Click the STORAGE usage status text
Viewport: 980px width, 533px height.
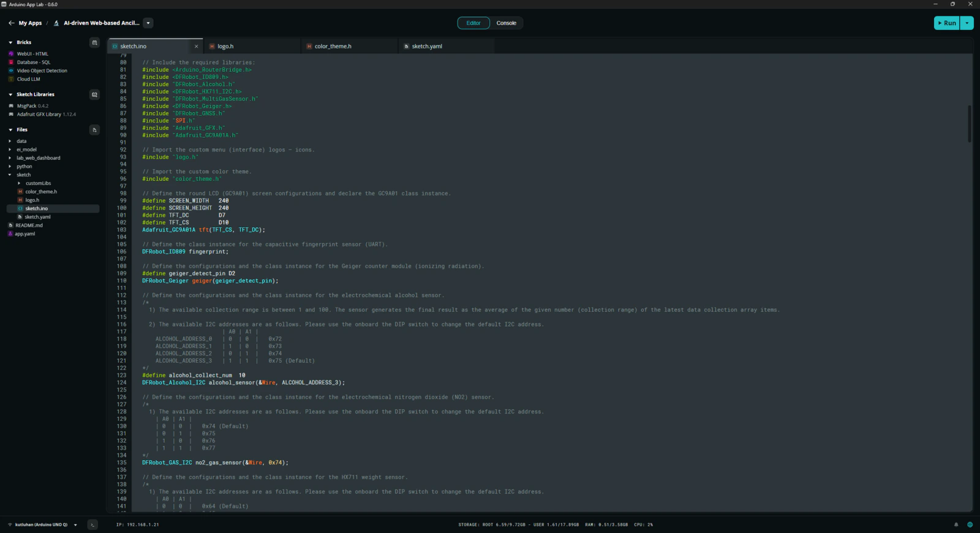[518, 525]
